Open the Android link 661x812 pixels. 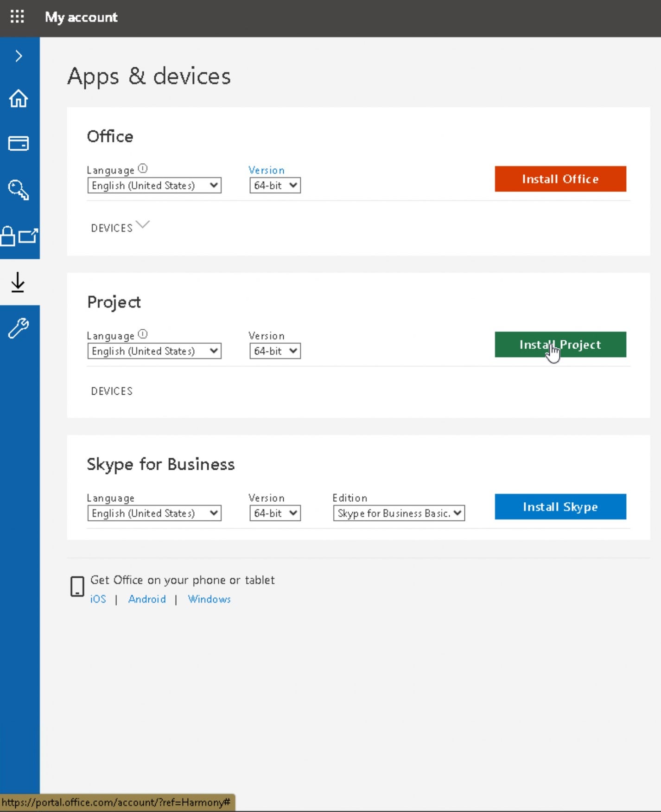click(x=147, y=599)
